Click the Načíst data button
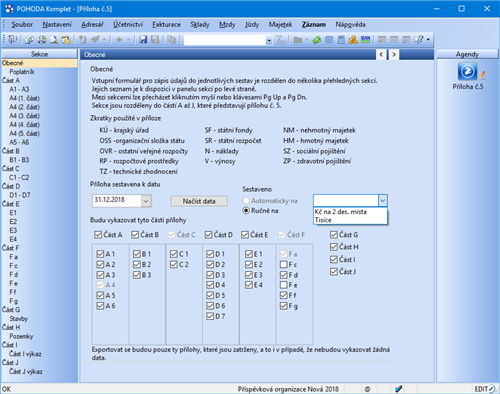This screenshot has height=394, width=500. pyautogui.click(x=199, y=201)
